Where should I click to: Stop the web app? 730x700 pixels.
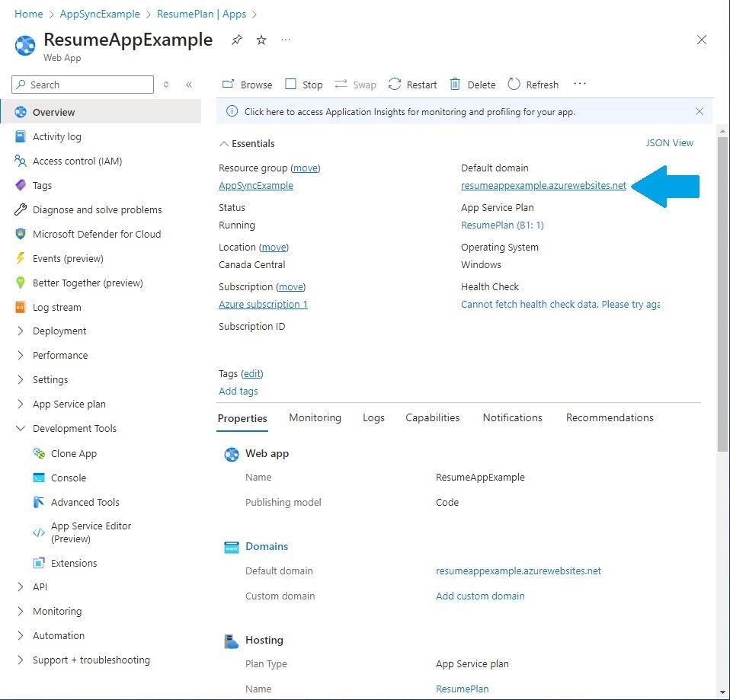(x=303, y=85)
